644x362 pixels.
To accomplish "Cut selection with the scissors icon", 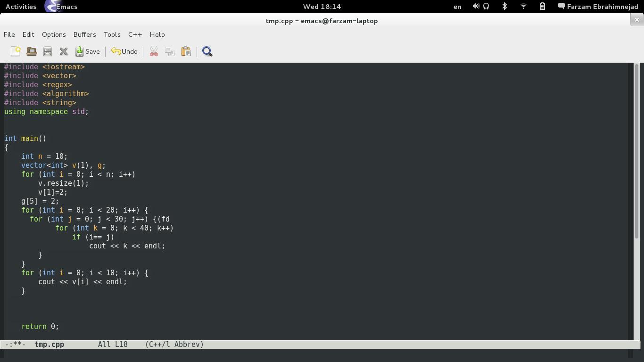I will point(154,51).
